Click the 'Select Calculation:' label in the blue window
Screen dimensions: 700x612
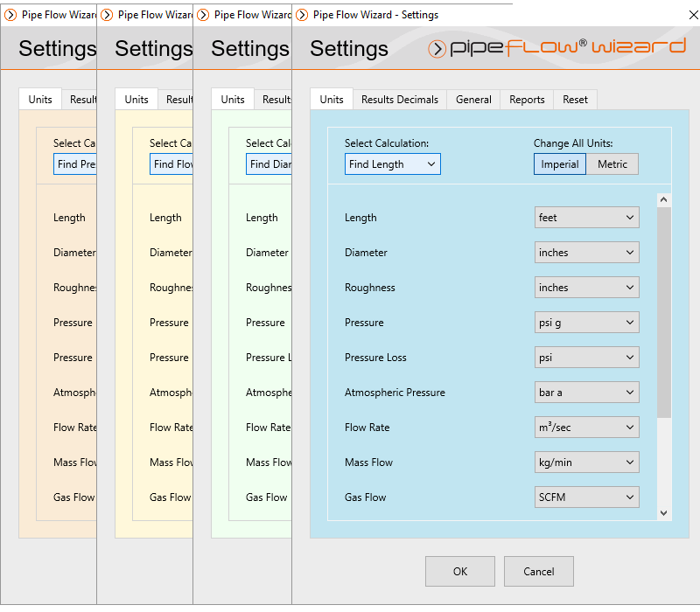[386, 143]
